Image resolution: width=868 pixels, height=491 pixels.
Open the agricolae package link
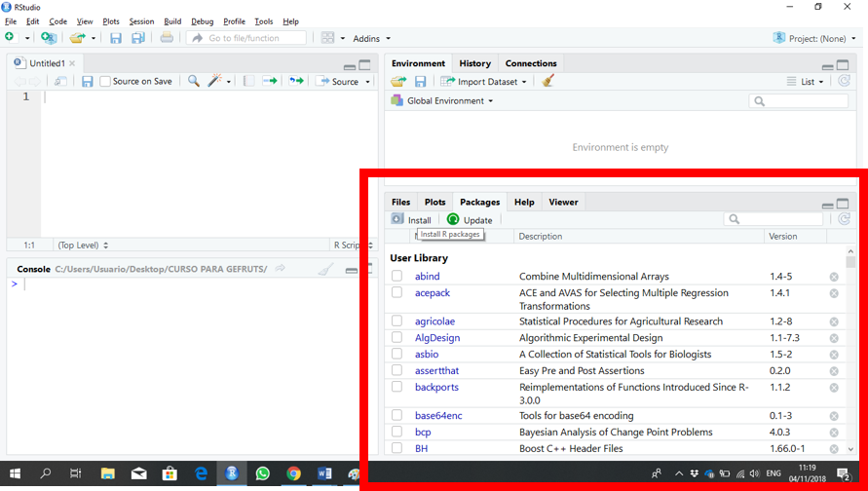(435, 321)
